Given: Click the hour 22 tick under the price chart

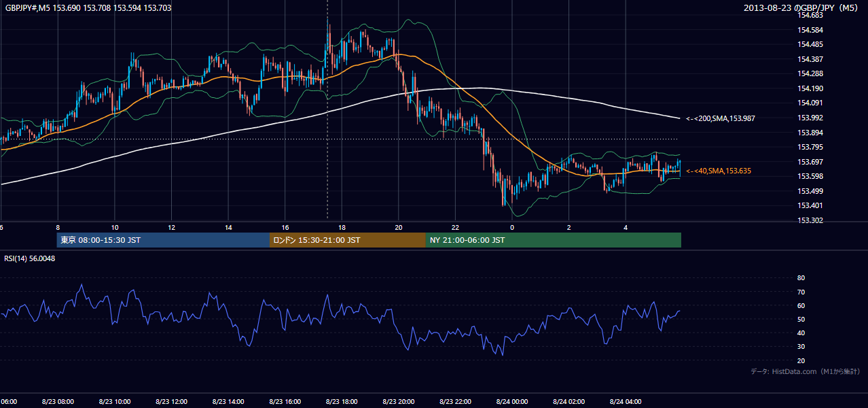Looking at the screenshot, I should point(455,227).
